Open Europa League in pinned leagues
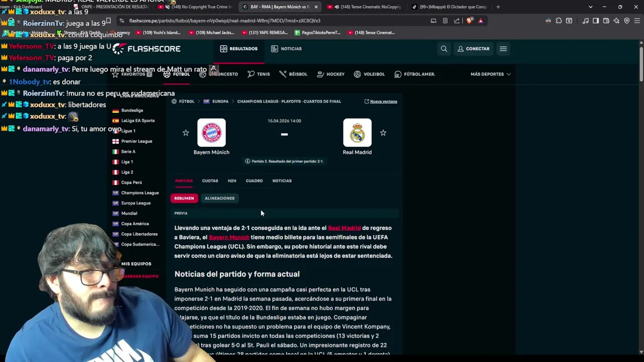Image resolution: width=644 pixels, height=362 pixels. point(136,203)
